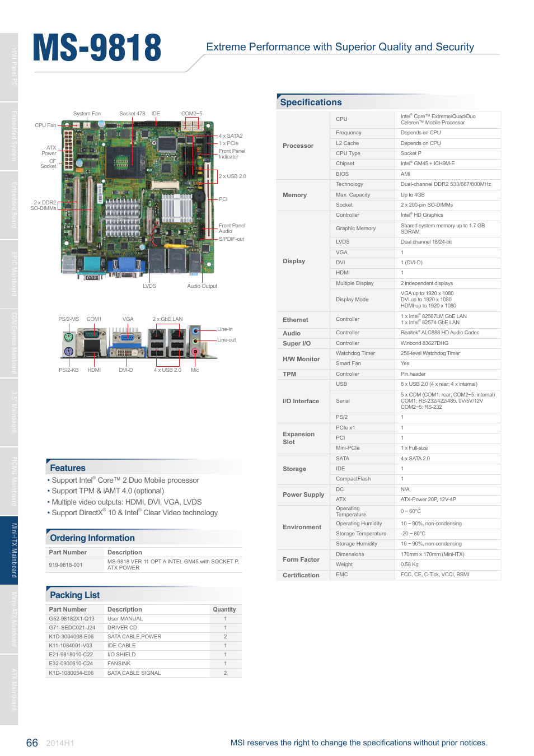Select the Front Panel Indicator label
Screen dimensions: 534x756
click(232, 154)
